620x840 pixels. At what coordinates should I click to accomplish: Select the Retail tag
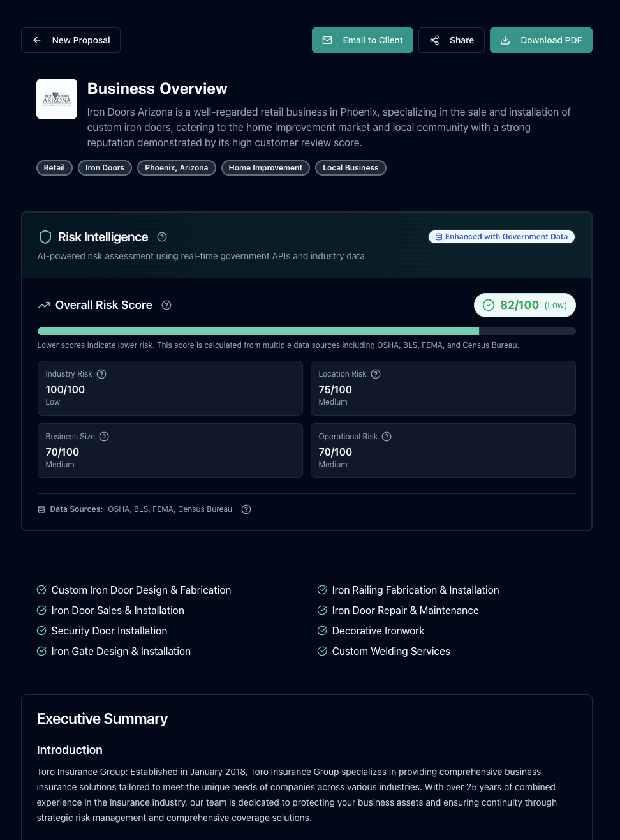click(x=54, y=167)
